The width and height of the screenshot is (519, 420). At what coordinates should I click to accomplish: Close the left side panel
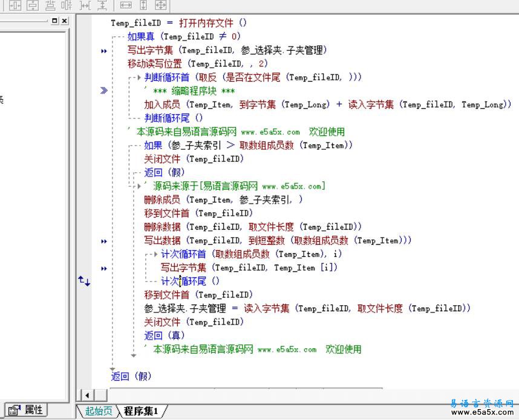65,21
